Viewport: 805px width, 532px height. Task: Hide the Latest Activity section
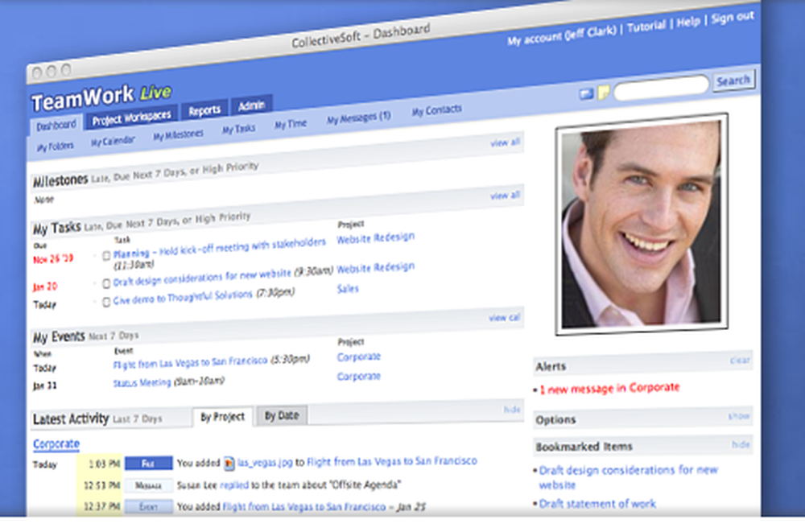(x=512, y=410)
